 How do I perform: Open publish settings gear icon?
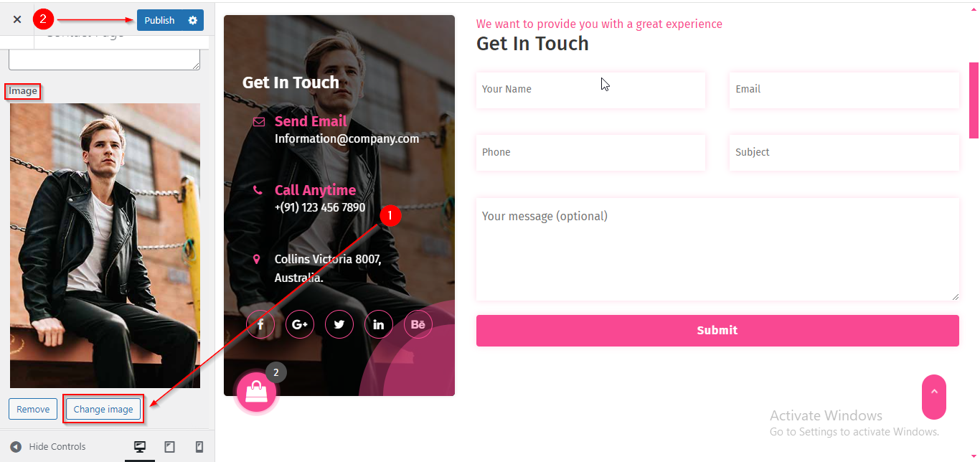[192, 20]
